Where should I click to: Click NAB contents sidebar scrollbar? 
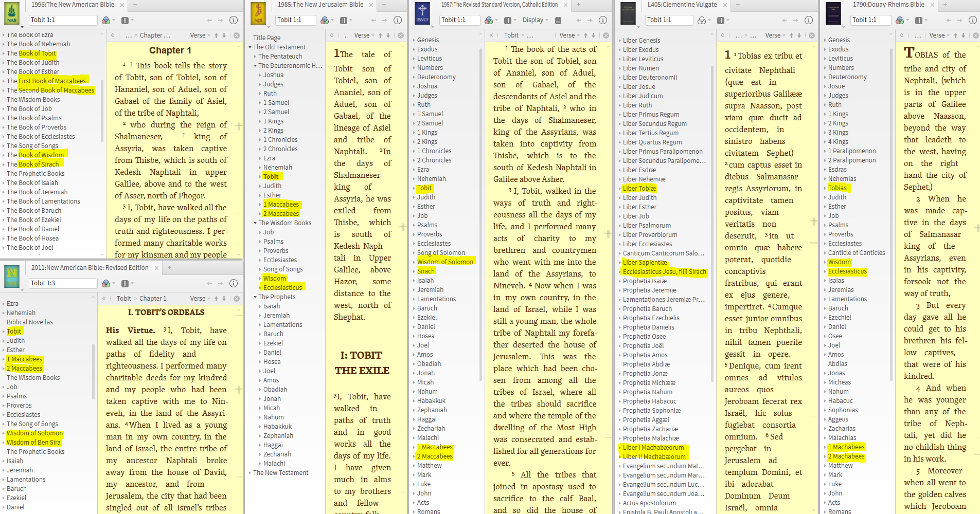click(102, 111)
